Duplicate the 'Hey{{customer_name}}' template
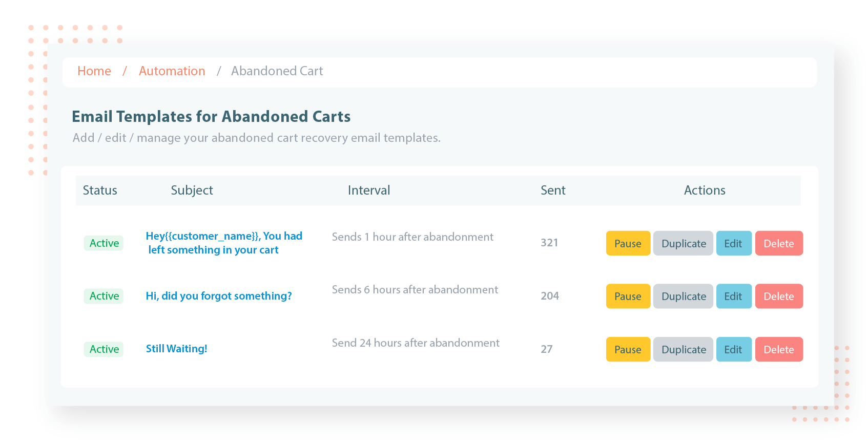The height and width of the screenshot is (445, 868). pos(684,243)
